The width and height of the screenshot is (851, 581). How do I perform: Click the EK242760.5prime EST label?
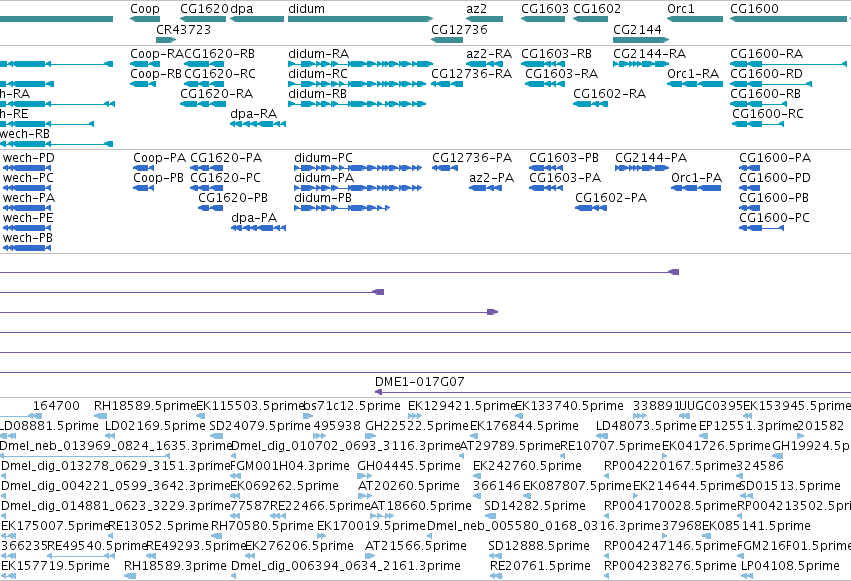[527, 466]
